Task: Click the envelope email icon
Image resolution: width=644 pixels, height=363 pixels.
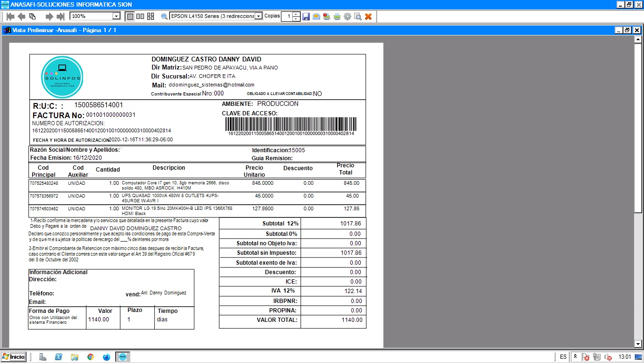Action: click(316, 17)
